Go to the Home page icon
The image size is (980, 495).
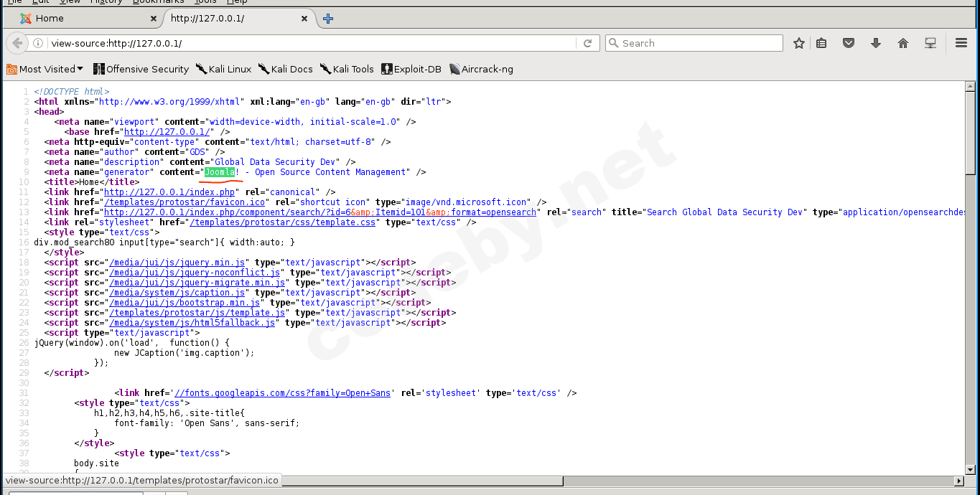pyautogui.click(x=903, y=43)
